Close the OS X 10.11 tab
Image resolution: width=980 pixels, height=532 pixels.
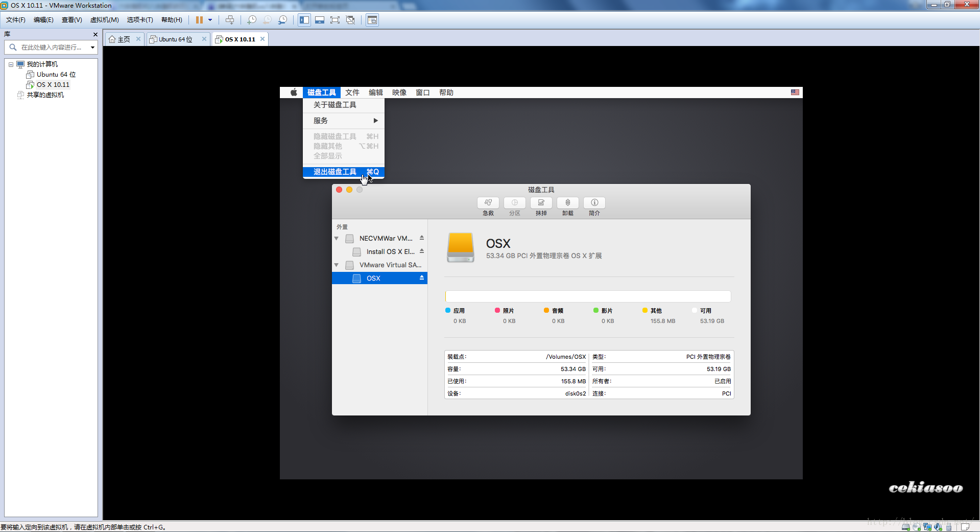[262, 39]
